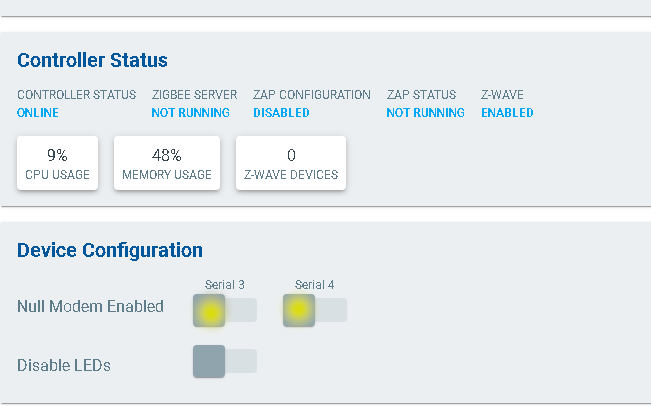The image size is (651, 406).
Task: Click the Serial 4 column label
Action: 315,285
